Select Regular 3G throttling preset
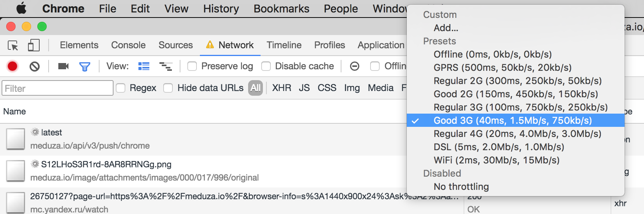644x214 pixels. tap(516, 107)
